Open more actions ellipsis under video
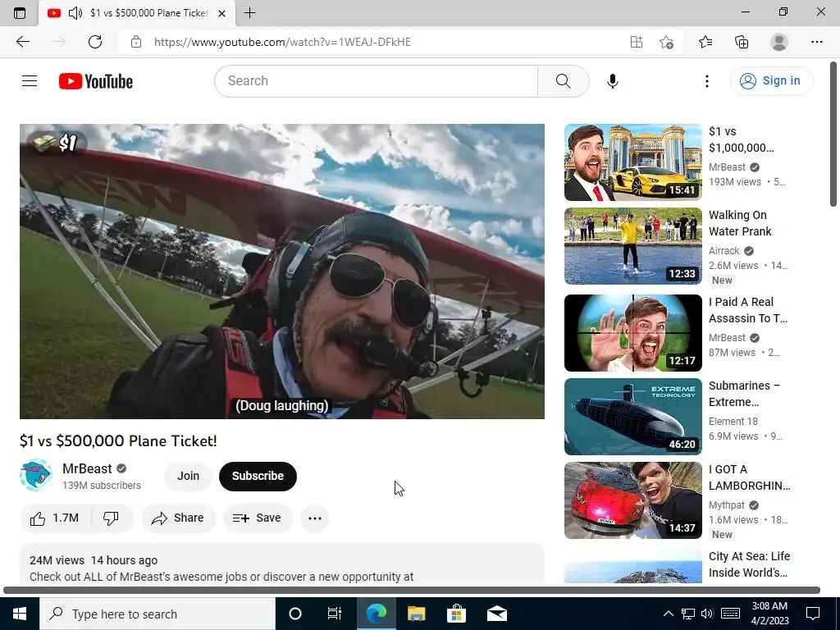Screen dimensions: 840x630 coord(315,518)
